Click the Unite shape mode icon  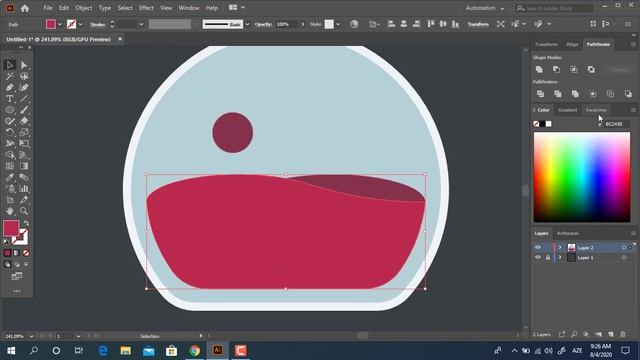pyautogui.click(x=539, y=69)
